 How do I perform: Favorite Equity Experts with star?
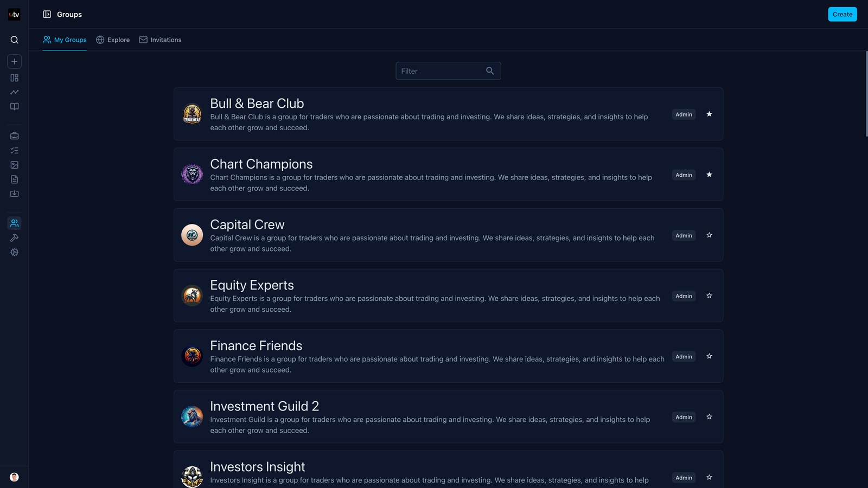[709, 296]
